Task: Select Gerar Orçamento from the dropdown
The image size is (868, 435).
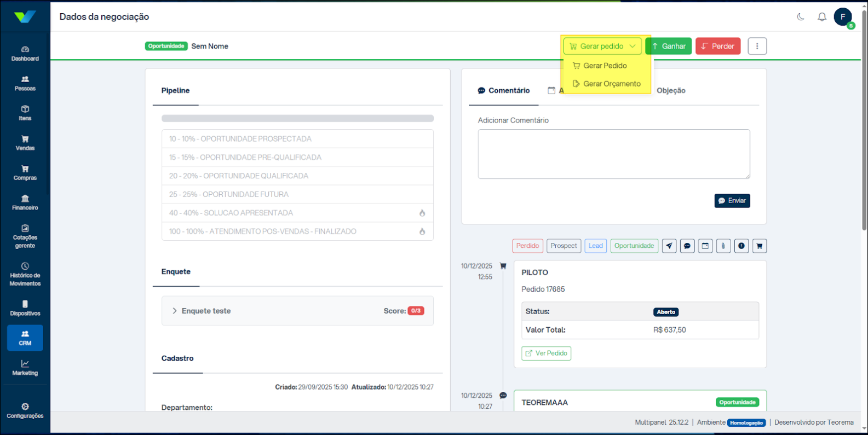Action: coord(611,84)
